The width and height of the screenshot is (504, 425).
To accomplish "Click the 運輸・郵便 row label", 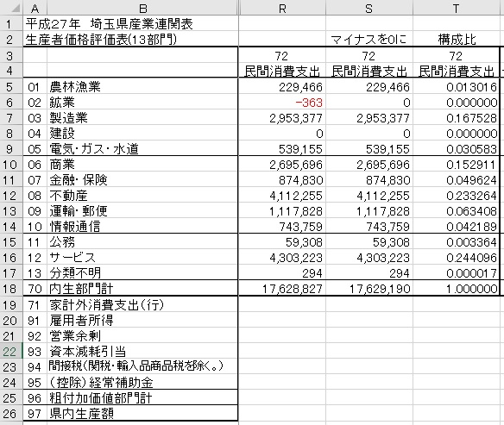I will coord(79,211).
